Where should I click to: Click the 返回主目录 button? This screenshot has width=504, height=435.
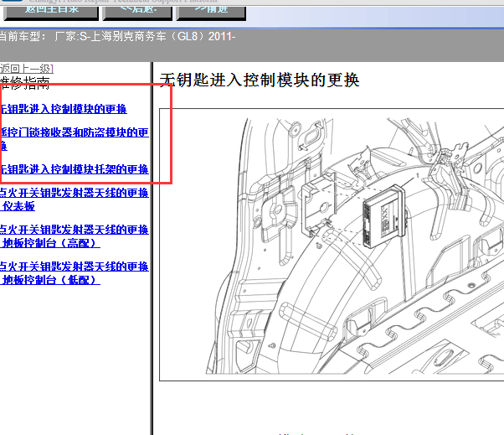click(x=51, y=13)
